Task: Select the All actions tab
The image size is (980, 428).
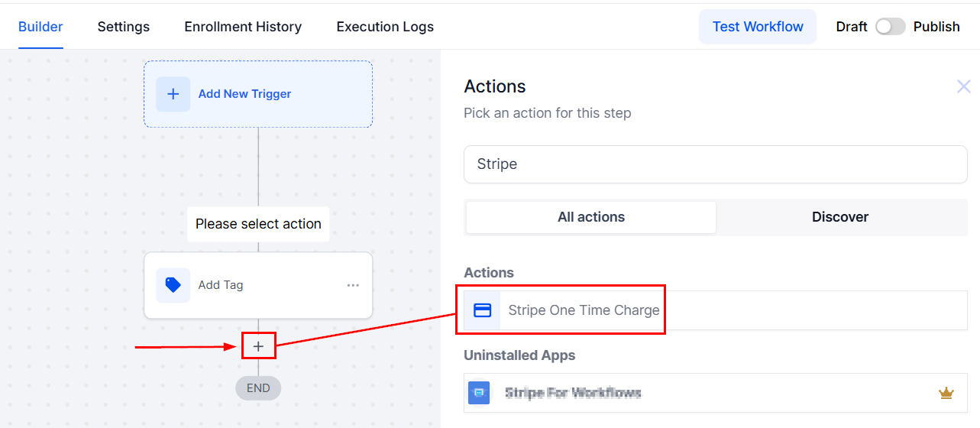Action: pos(590,217)
